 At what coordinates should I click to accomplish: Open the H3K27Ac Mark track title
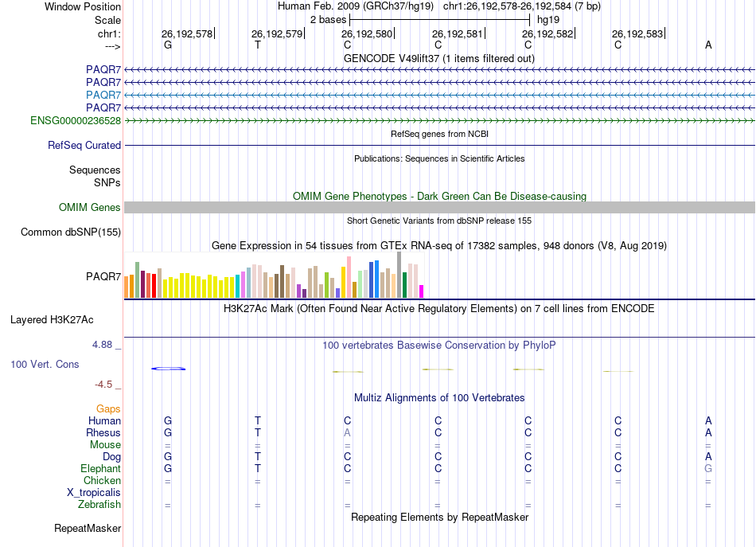point(439,309)
